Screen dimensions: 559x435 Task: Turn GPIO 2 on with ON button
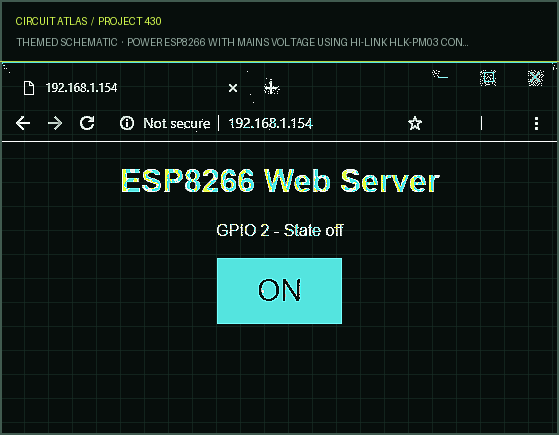click(x=280, y=291)
